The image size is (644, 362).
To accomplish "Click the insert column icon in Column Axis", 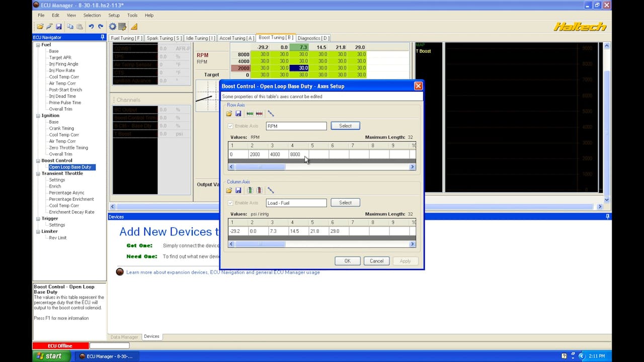I will tap(250, 191).
